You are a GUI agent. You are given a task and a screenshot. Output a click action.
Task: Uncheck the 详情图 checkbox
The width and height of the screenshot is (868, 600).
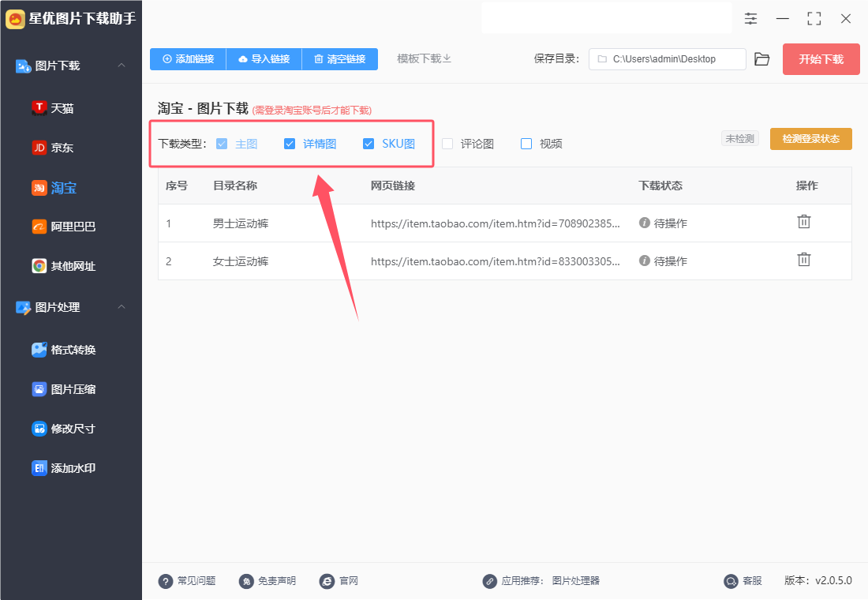290,144
